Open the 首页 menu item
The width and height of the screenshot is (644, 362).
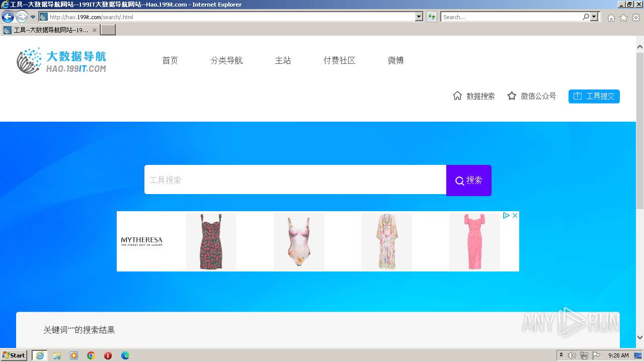[x=170, y=60]
